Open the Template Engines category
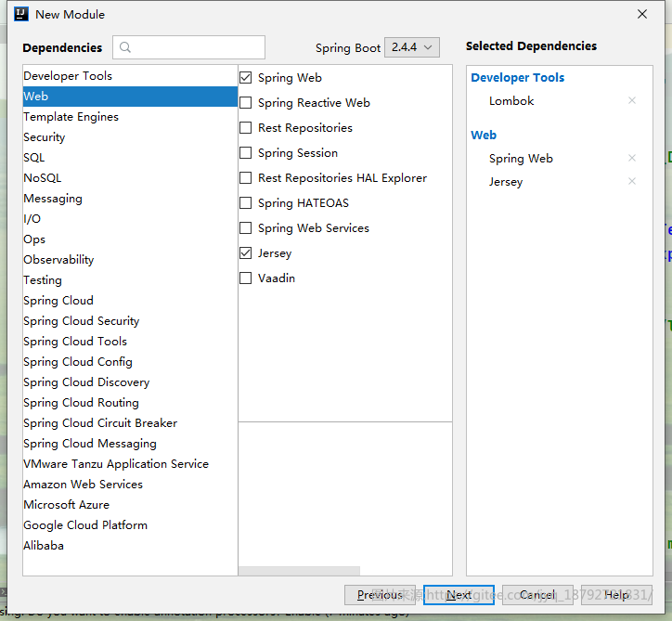This screenshot has width=672, height=621. pyautogui.click(x=130, y=117)
